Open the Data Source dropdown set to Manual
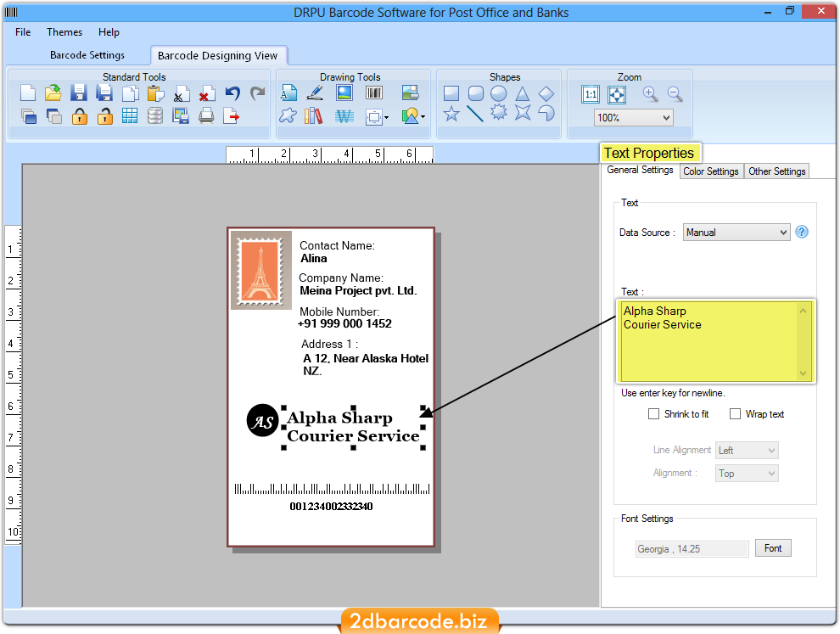 (736, 233)
